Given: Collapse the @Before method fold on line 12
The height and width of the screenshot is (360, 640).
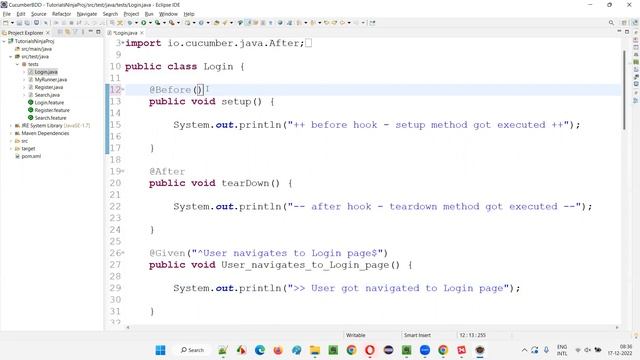Looking at the screenshot, I should click(x=123, y=89).
